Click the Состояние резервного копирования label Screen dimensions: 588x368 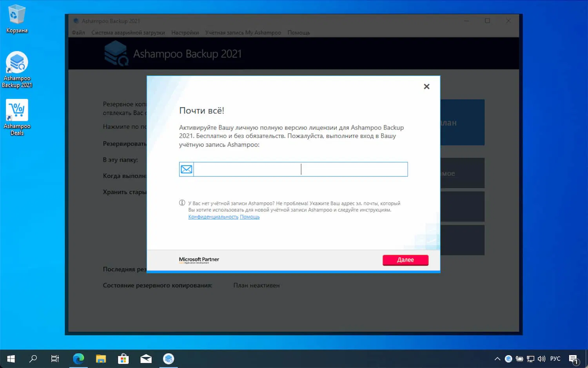tap(158, 285)
